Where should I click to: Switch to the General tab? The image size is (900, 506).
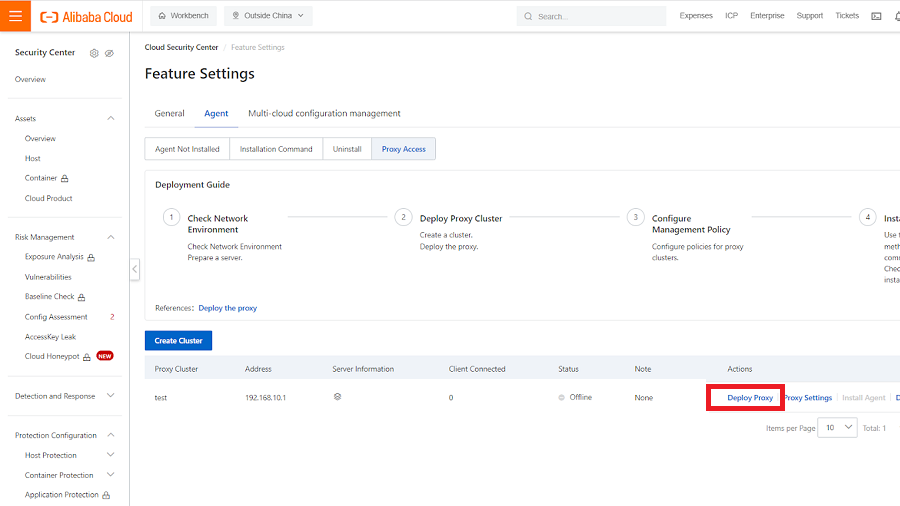169,113
